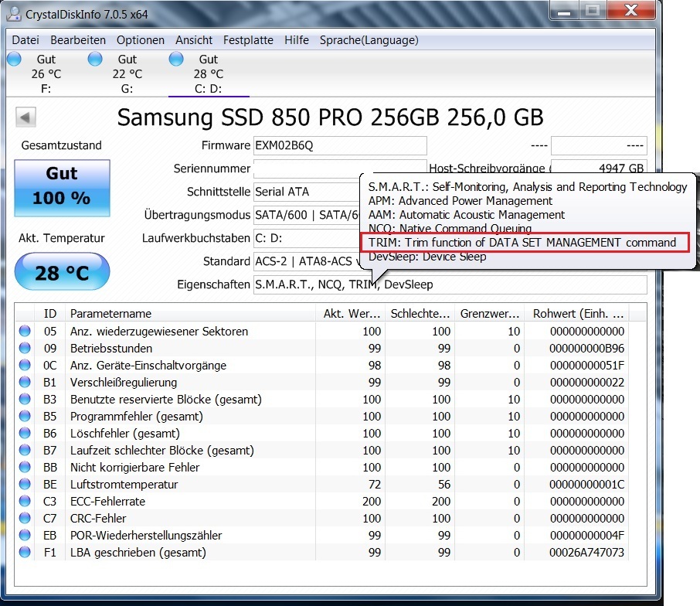The width and height of the screenshot is (700, 606).
Task: Click the Schlechte... column header
Action: pyautogui.click(x=420, y=314)
